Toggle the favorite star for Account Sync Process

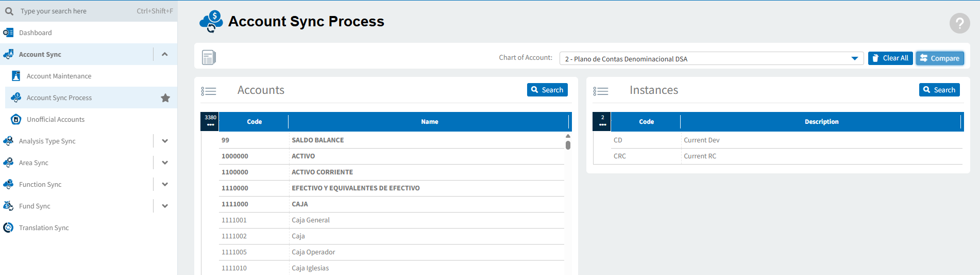pos(165,98)
